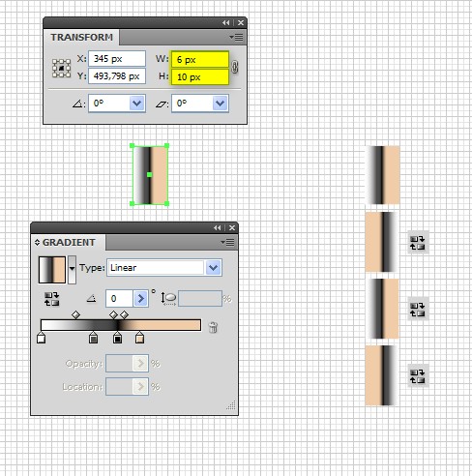Click the reference point locator in Transform panel

pyautogui.click(x=61, y=68)
